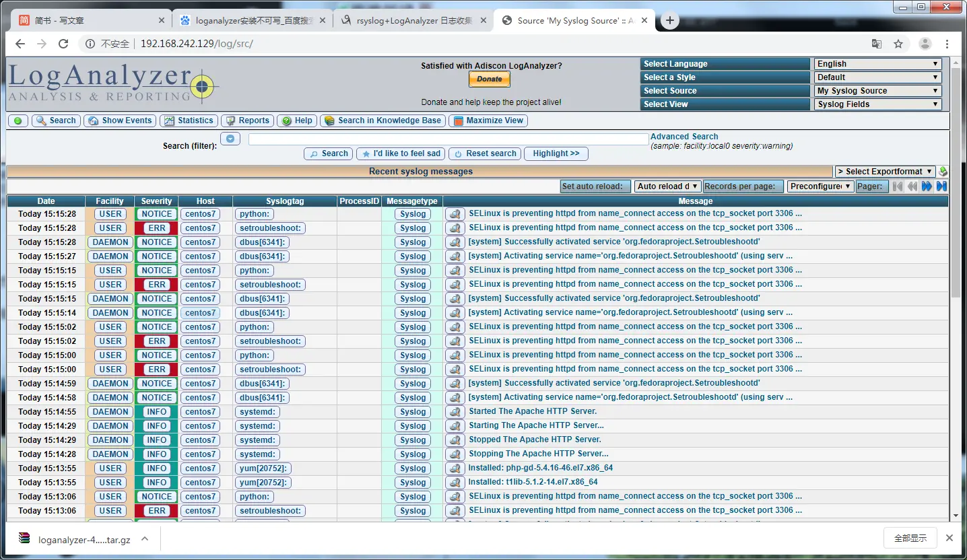967x560 pixels.
Task: Open message details icon for 15:15:28 python row
Action: click(455, 214)
